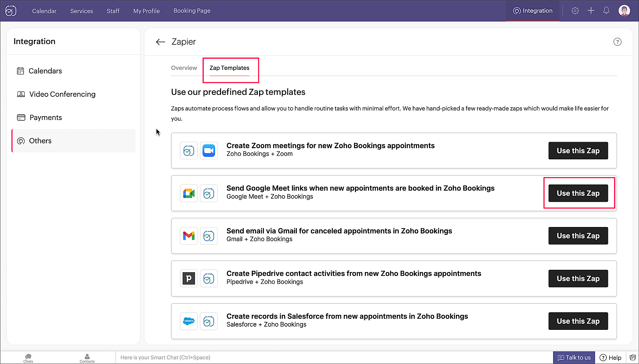The image size is (639, 364).
Task: Open notifications bell icon
Action: point(606,11)
